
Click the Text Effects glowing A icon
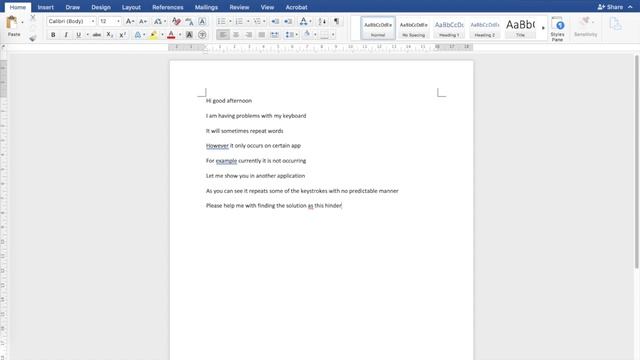pyautogui.click(x=138, y=35)
